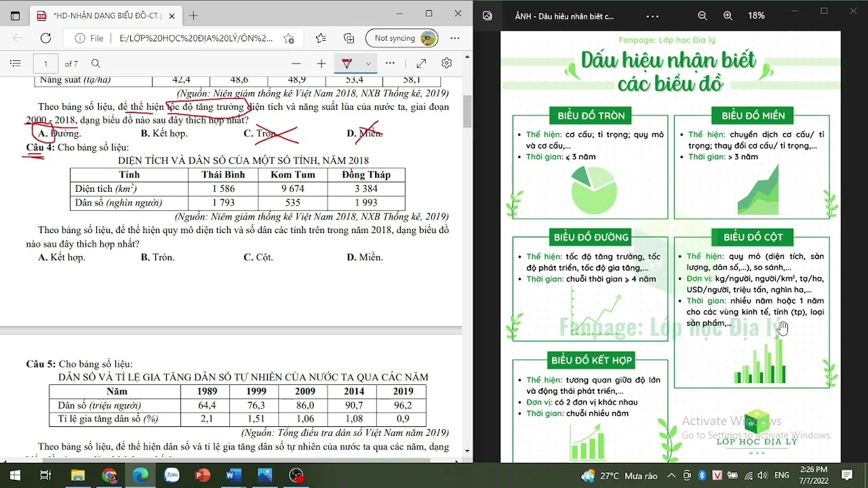Open the Favorites list
The image size is (868, 488).
click(x=321, y=39)
